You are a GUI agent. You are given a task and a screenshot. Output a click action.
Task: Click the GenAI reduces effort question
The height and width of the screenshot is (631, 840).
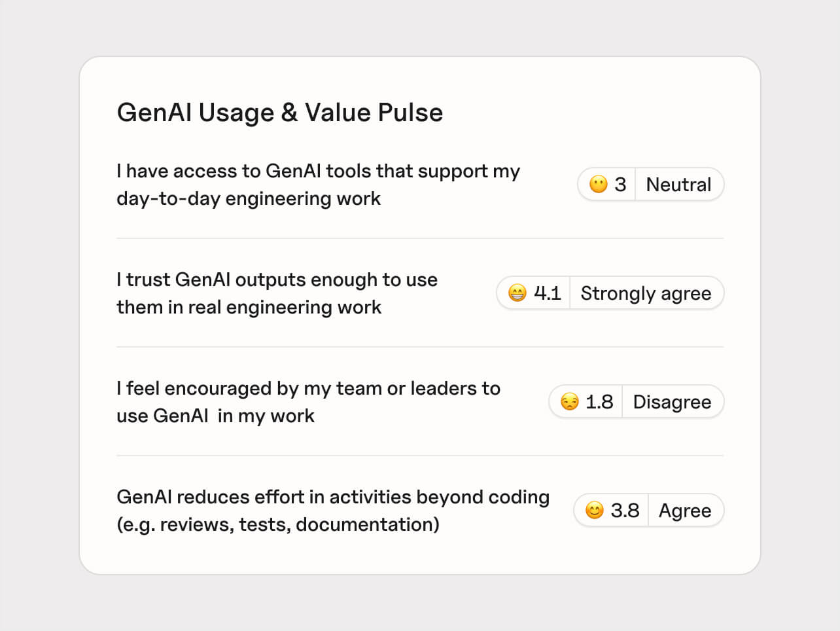tap(333, 511)
